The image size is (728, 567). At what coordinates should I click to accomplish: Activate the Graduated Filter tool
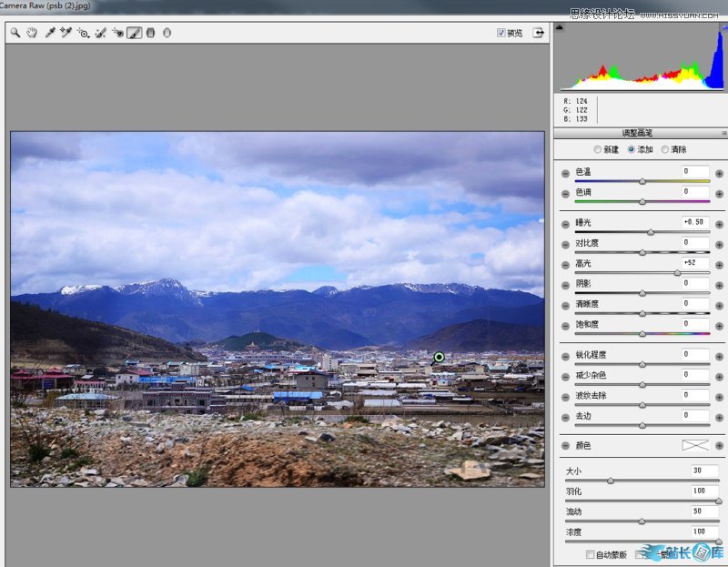tap(151, 33)
